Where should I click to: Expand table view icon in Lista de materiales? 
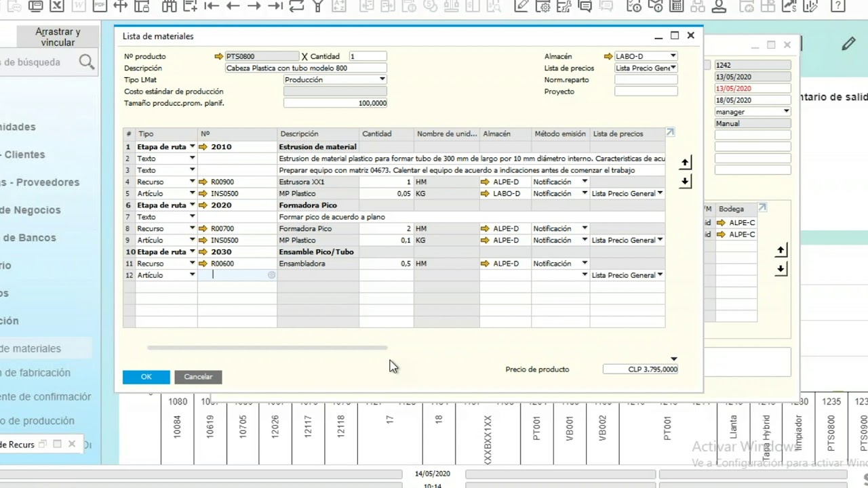point(670,133)
